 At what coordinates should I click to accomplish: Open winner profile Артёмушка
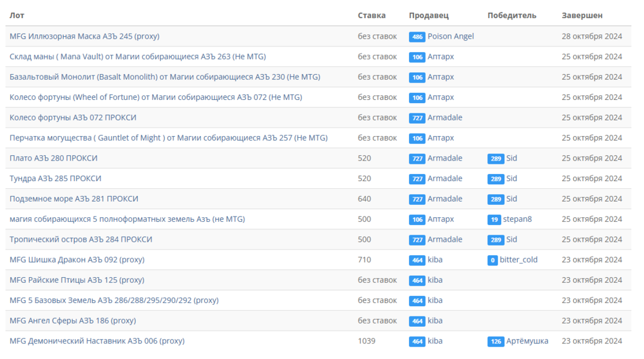tap(527, 341)
